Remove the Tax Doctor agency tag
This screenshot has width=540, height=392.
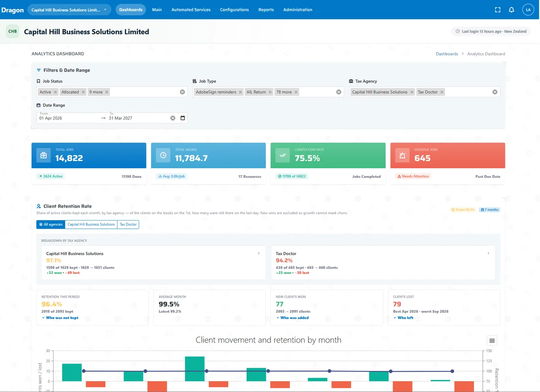[x=442, y=92]
